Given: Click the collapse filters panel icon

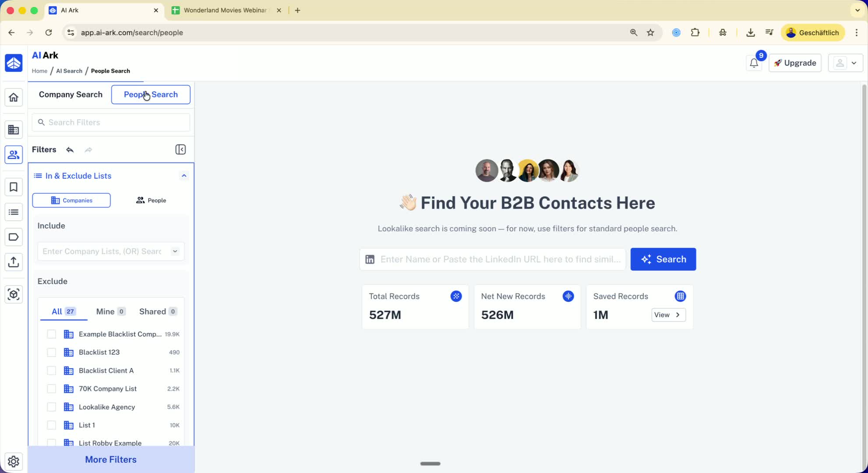Looking at the screenshot, I should pyautogui.click(x=180, y=150).
